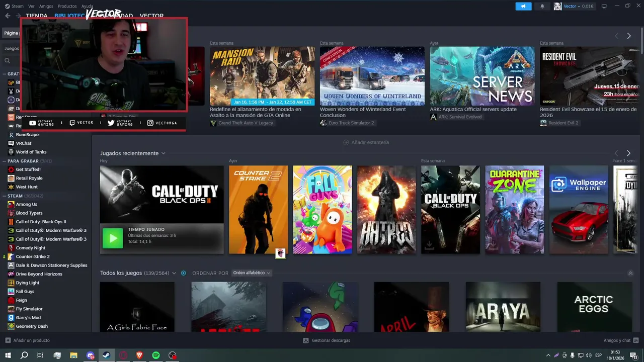Open Brave browser from taskbar

pyautogui.click(x=139, y=355)
